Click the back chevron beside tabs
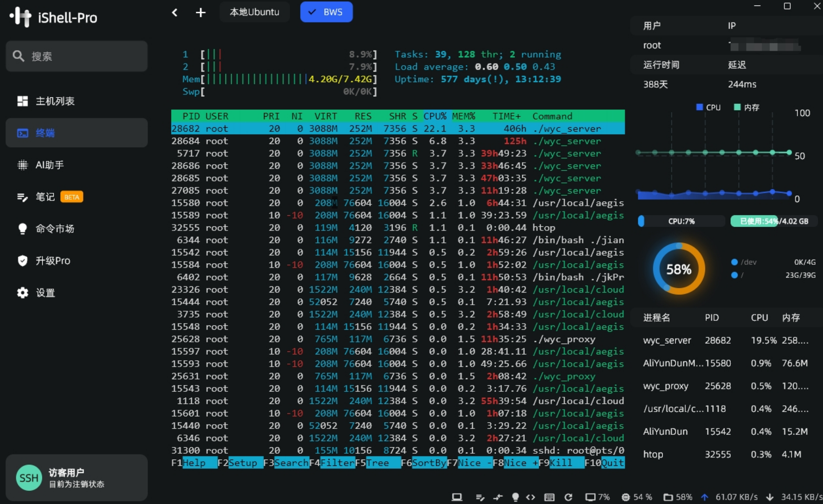The height and width of the screenshot is (504, 823). click(x=175, y=13)
